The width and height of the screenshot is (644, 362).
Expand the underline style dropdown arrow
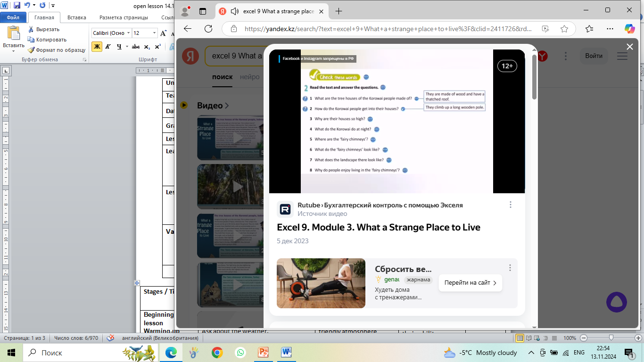(x=126, y=46)
